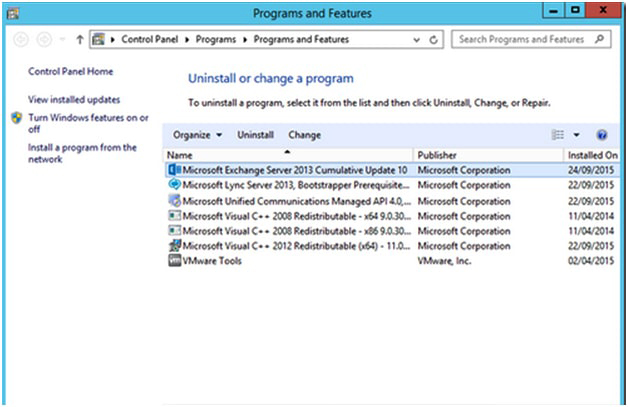Click the Control Panel icon in address bar
Image resolution: width=628 pixels, height=407 pixels.
click(99, 39)
